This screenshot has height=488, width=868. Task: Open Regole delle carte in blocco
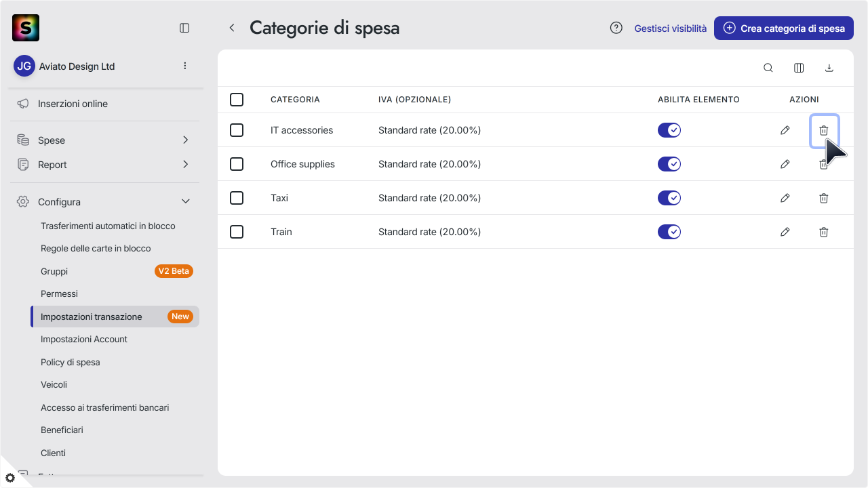(x=96, y=248)
